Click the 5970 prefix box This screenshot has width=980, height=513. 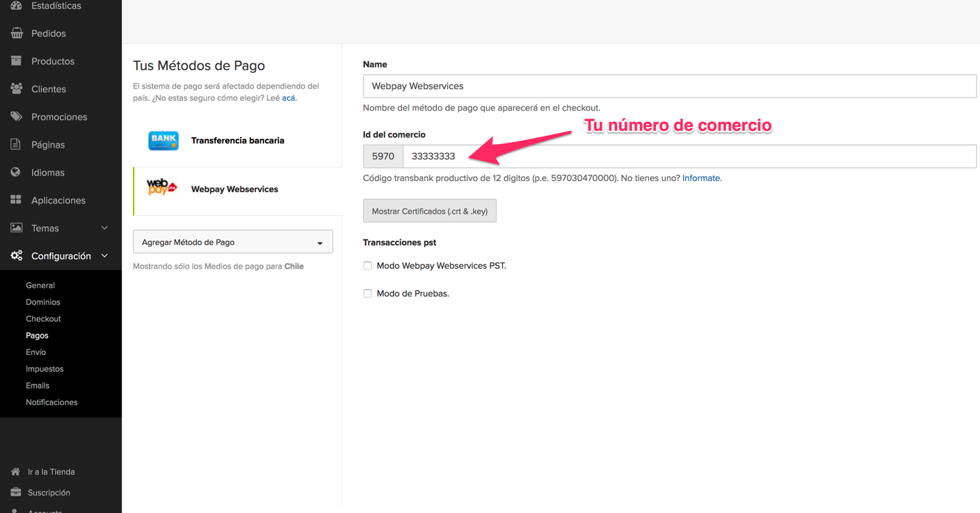click(383, 157)
